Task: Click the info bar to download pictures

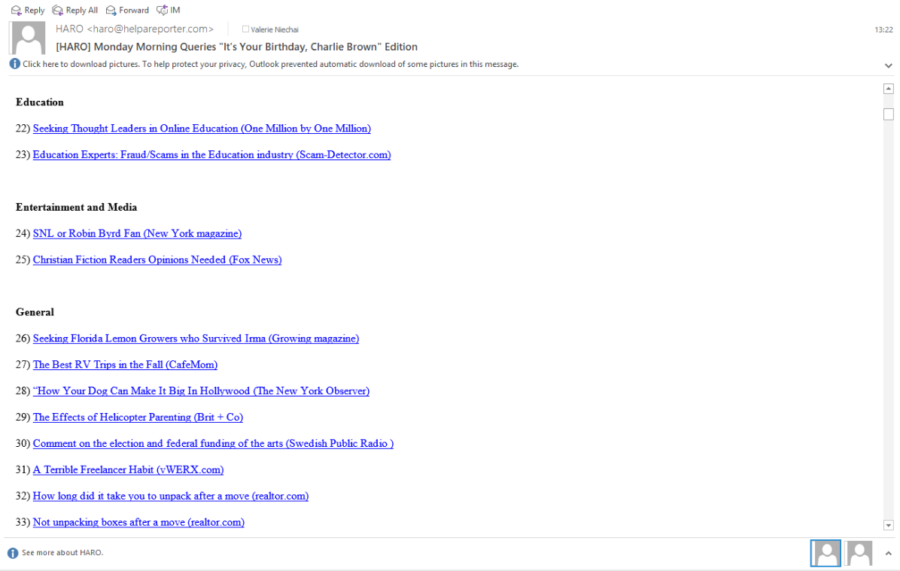Action: 270,64
